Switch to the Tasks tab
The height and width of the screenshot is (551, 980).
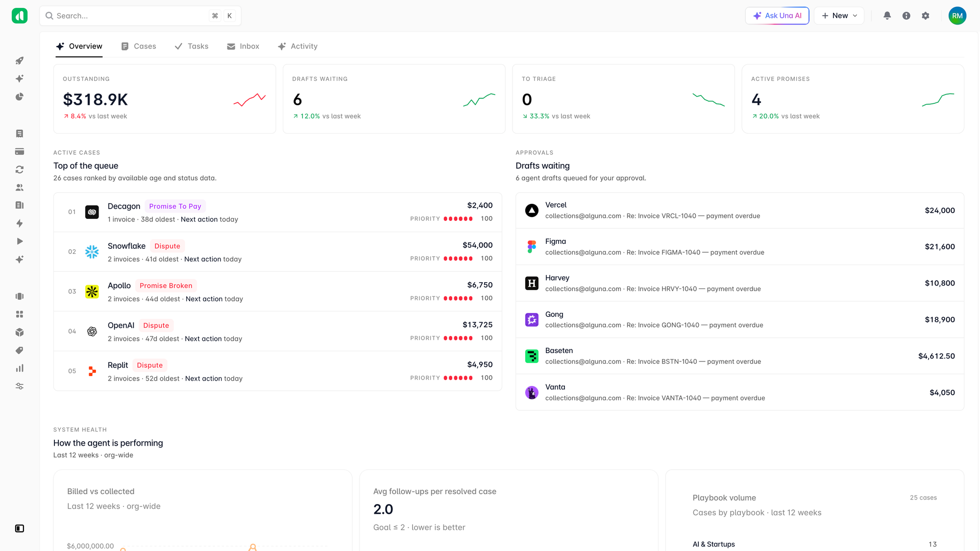click(192, 46)
